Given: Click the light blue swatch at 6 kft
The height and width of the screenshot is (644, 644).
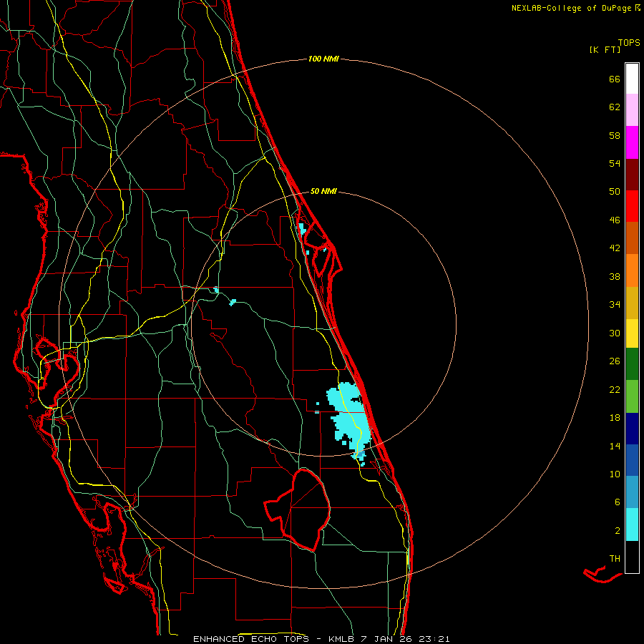Looking at the screenshot, I should [632, 492].
